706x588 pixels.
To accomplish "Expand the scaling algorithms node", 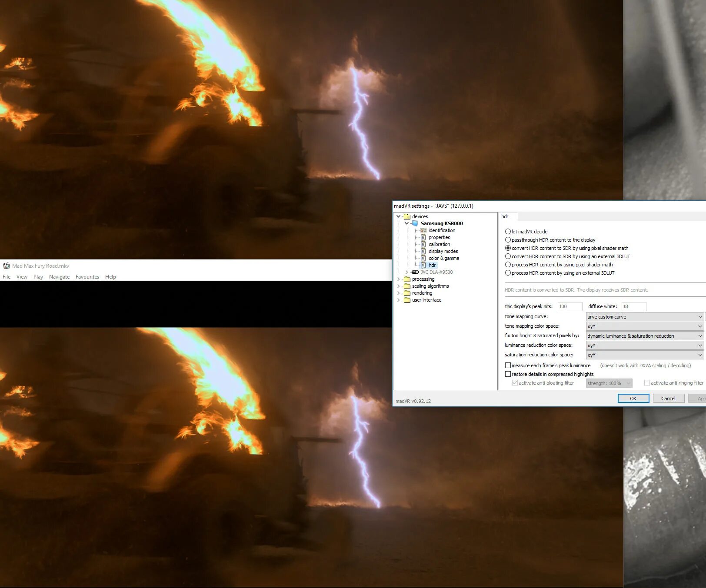I will 399,286.
